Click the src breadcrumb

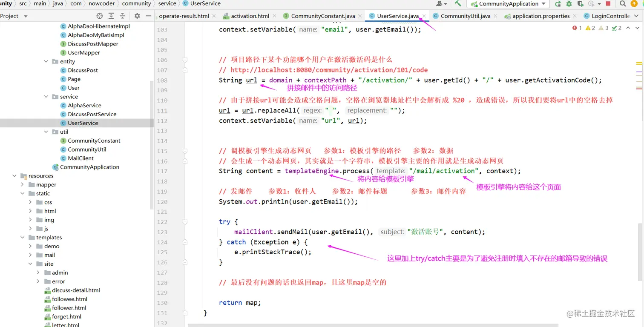pos(23,3)
